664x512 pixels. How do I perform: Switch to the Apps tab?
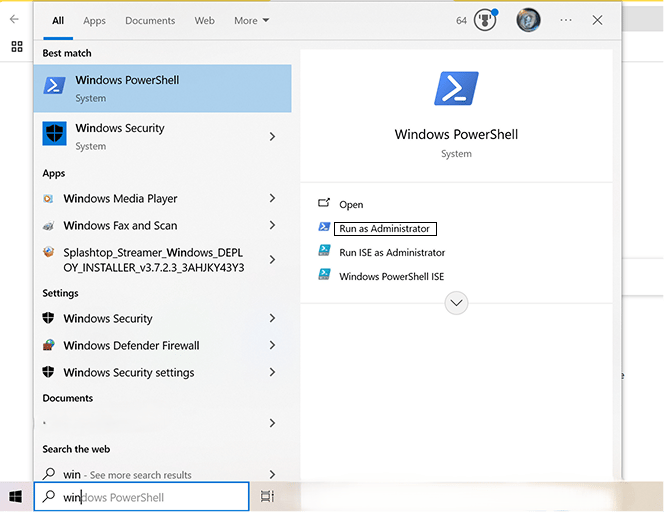tap(94, 20)
